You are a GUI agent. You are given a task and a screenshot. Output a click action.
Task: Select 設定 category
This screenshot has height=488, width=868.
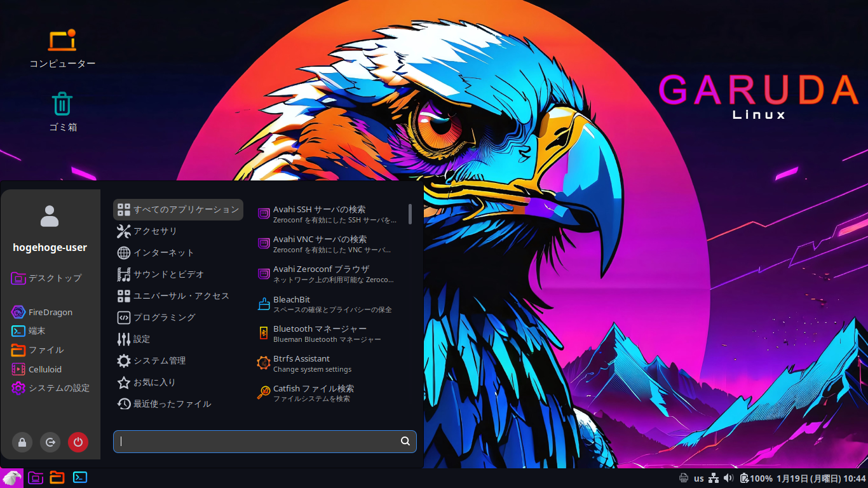(178, 339)
